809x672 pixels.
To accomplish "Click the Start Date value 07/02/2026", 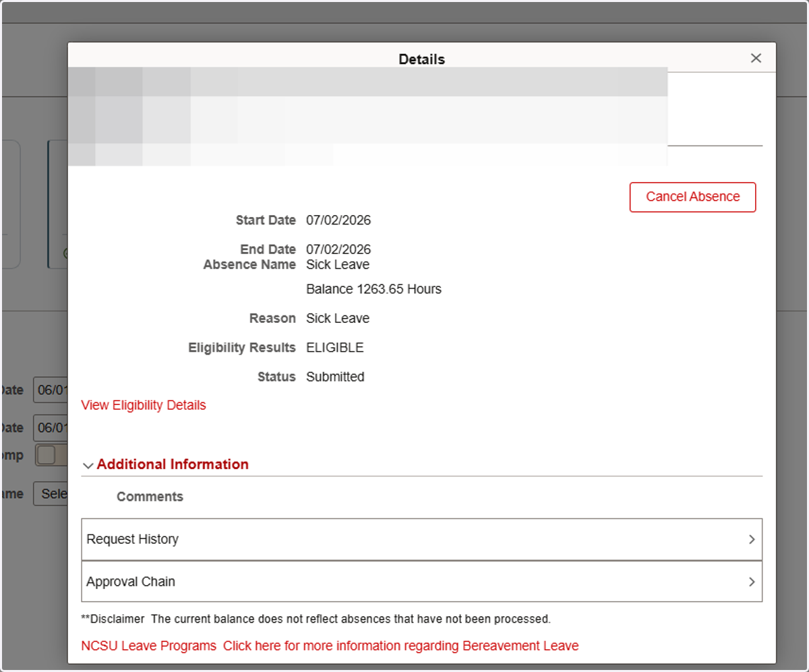I will [x=338, y=220].
